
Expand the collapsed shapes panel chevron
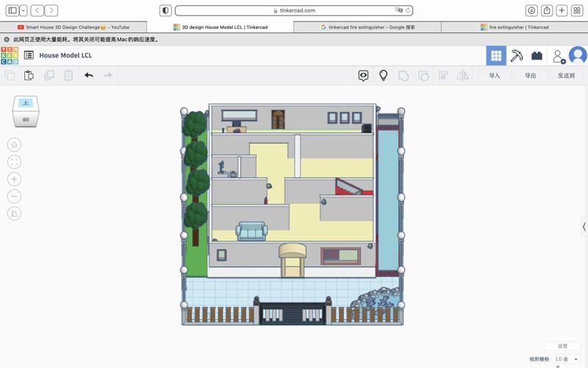584,227
